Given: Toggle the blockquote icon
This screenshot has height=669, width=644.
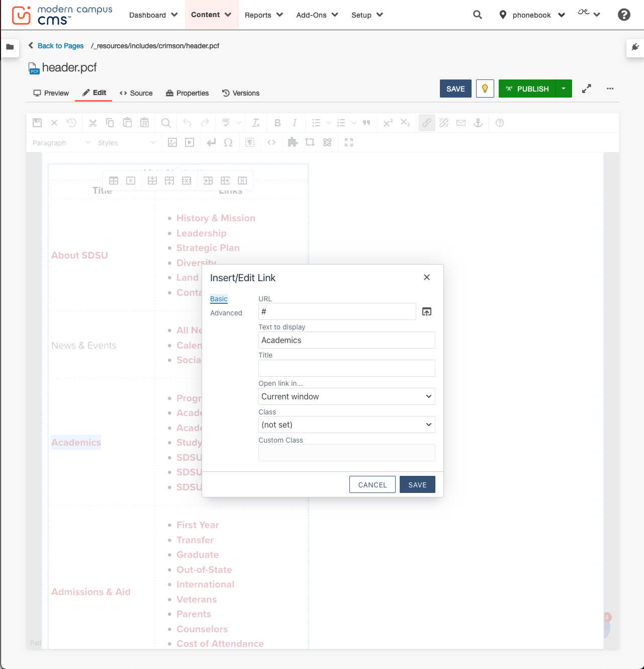Looking at the screenshot, I should [x=366, y=123].
